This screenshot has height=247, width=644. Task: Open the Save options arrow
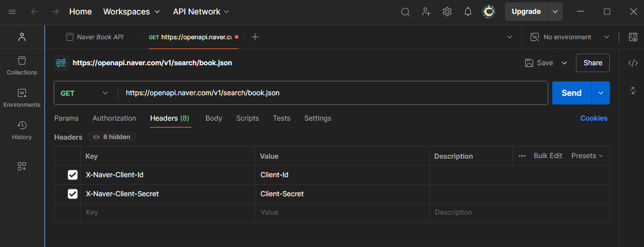click(564, 63)
